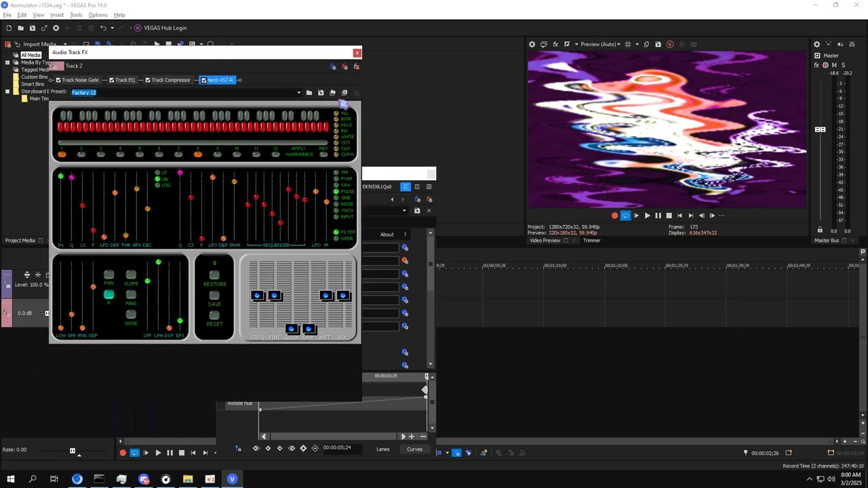Click the Master Bus volume fader handle
868x488 pixels.
coord(820,129)
